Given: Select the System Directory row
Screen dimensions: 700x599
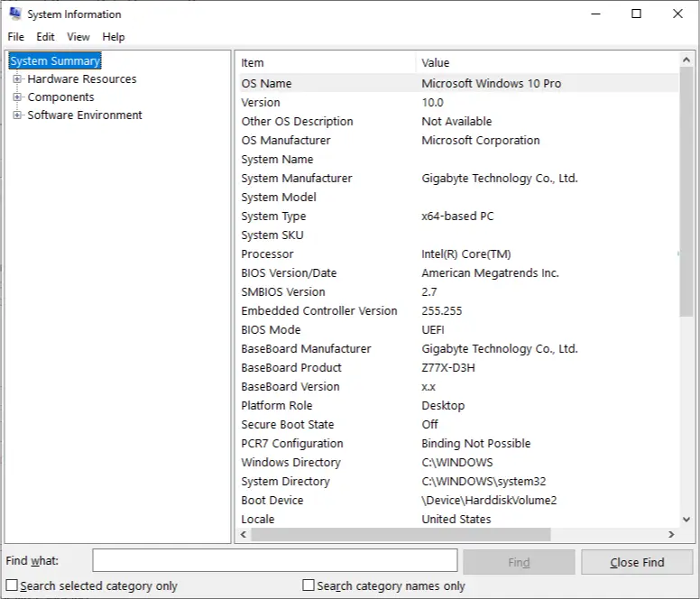Looking at the screenshot, I should pyautogui.click(x=457, y=482).
